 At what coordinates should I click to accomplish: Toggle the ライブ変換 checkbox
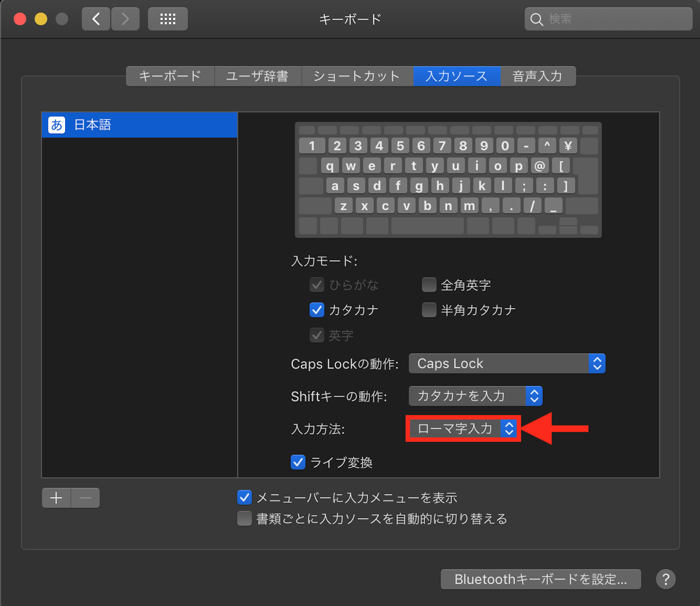pos(298,462)
